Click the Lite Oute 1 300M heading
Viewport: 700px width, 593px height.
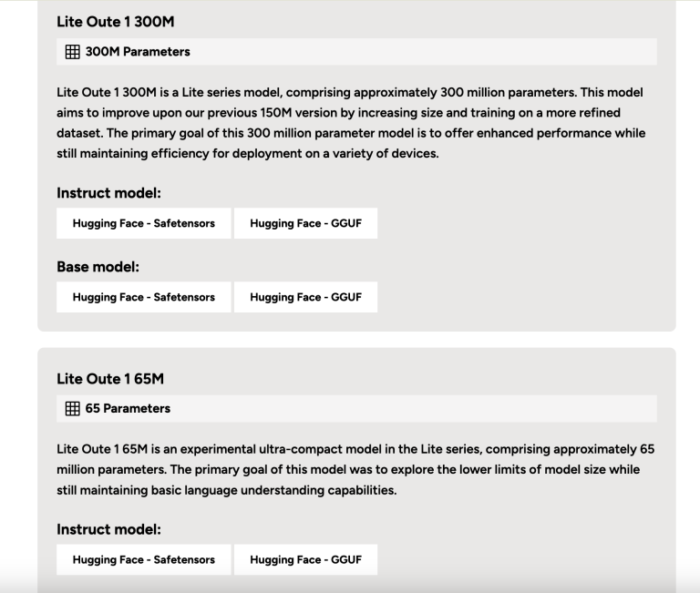tap(116, 22)
